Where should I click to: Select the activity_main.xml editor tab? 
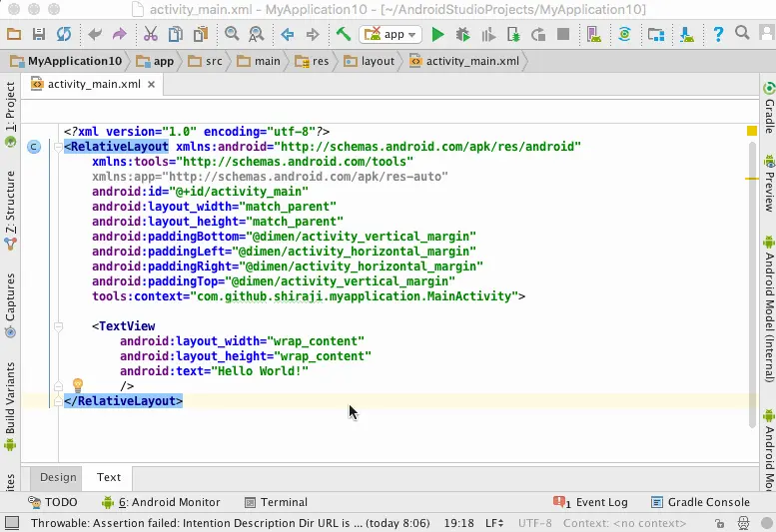pyautogui.click(x=94, y=85)
